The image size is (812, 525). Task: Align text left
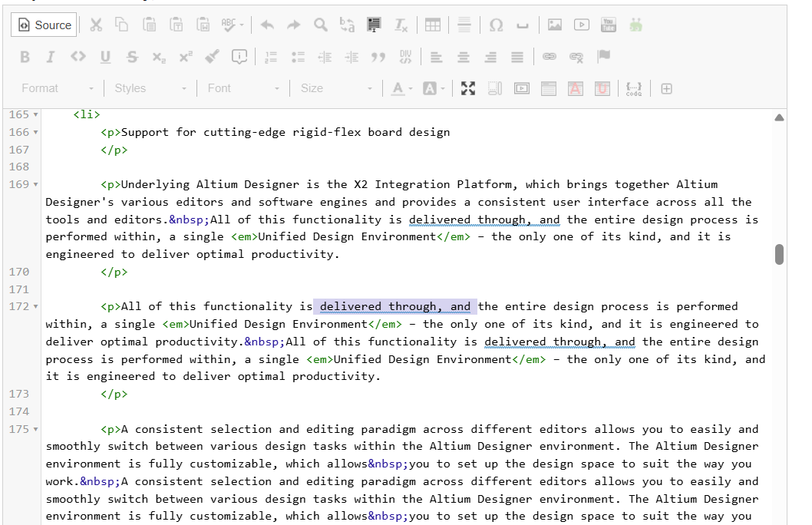(437, 57)
